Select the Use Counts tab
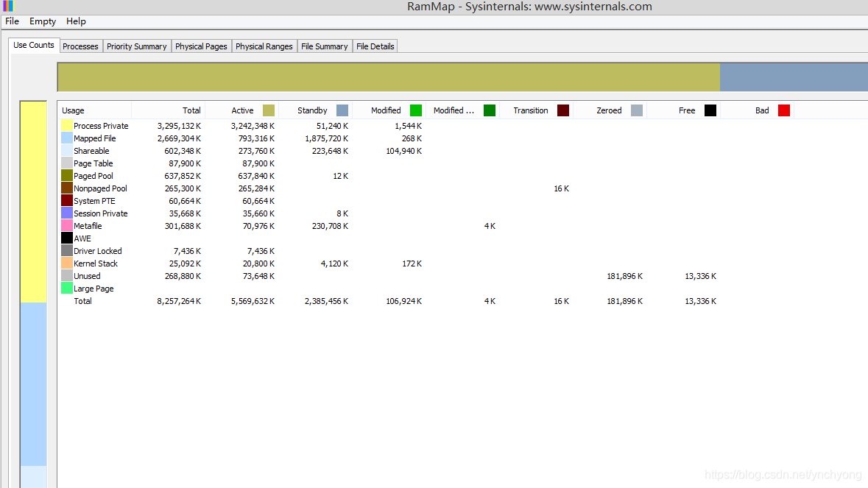This screenshot has width=868, height=488. pyautogui.click(x=34, y=46)
